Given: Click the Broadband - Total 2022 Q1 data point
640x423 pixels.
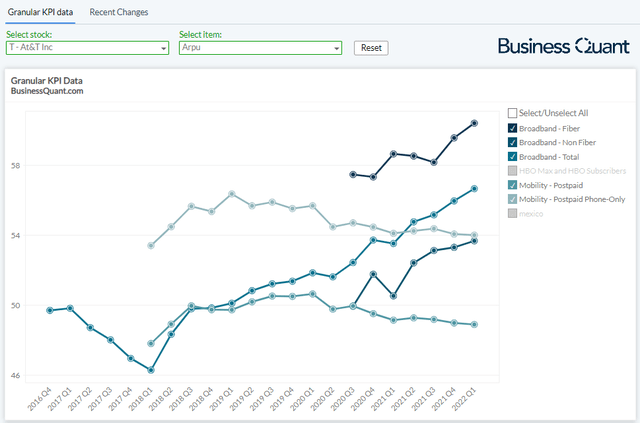Looking at the screenshot, I should (x=474, y=189).
